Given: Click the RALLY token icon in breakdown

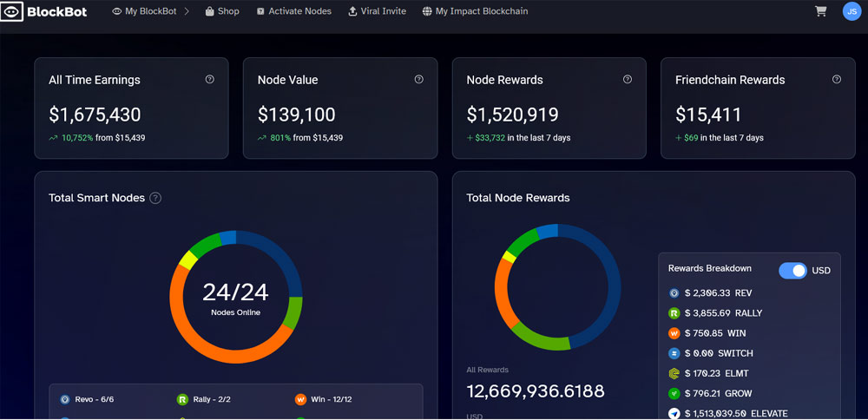Looking at the screenshot, I should point(674,313).
